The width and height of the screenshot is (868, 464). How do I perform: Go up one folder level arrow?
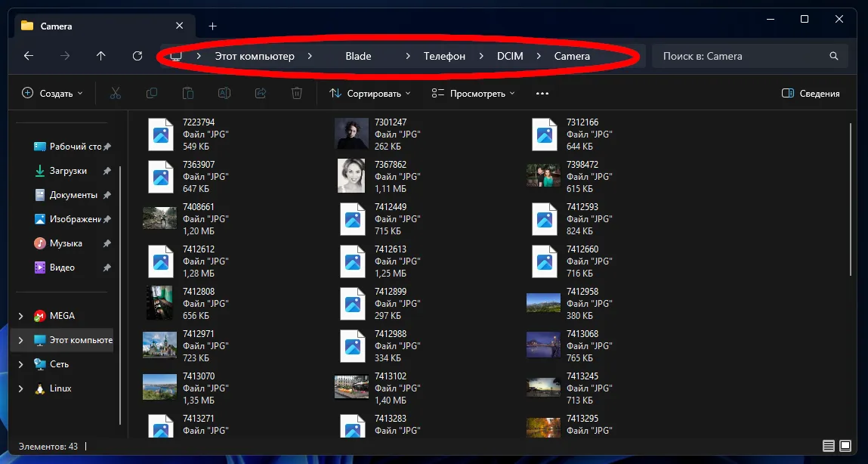pyautogui.click(x=100, y=56)
